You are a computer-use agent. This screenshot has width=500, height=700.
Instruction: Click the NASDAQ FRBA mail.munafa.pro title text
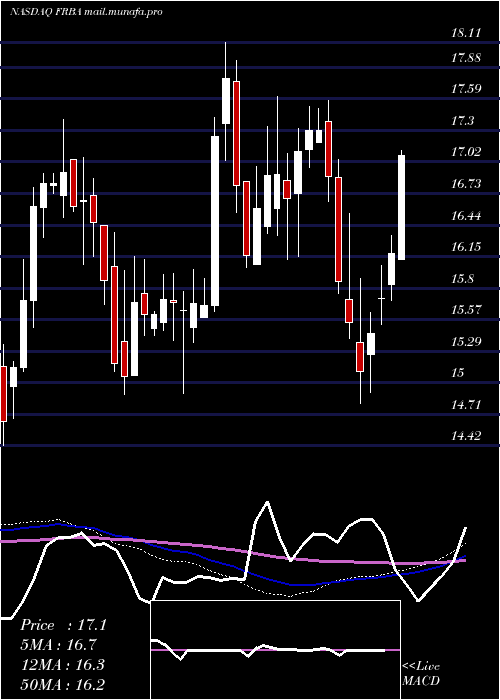(86, 12)
